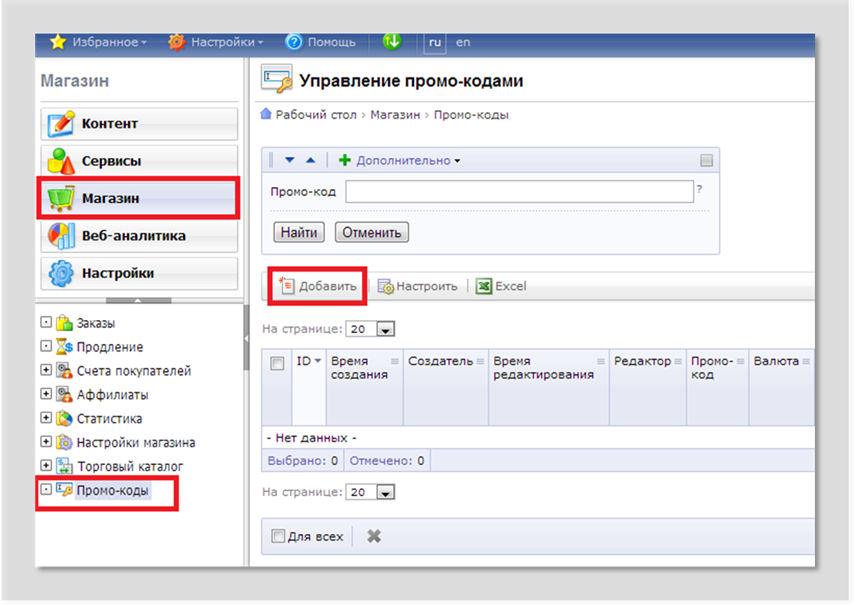Click the delete X icon below table

(x=374, y=537)
